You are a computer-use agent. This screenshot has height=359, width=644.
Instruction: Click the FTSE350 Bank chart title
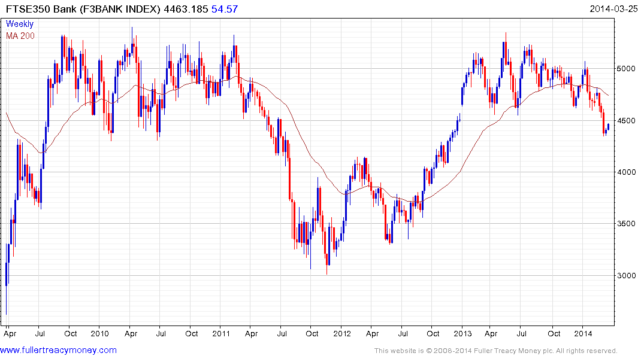[83, 9]
